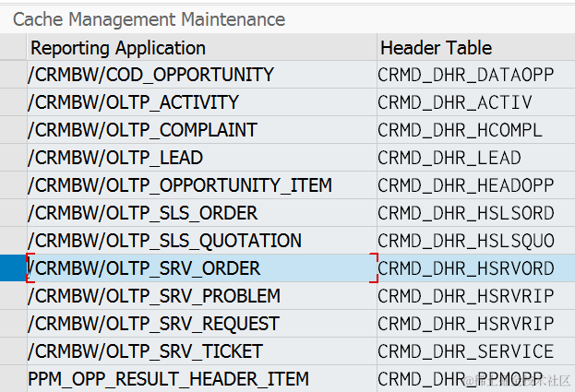Click the row selector for /CRMBW/OLTP_SRV_ORDER
The height and width of the screenshot is (392, 575).
coord(13,268)
